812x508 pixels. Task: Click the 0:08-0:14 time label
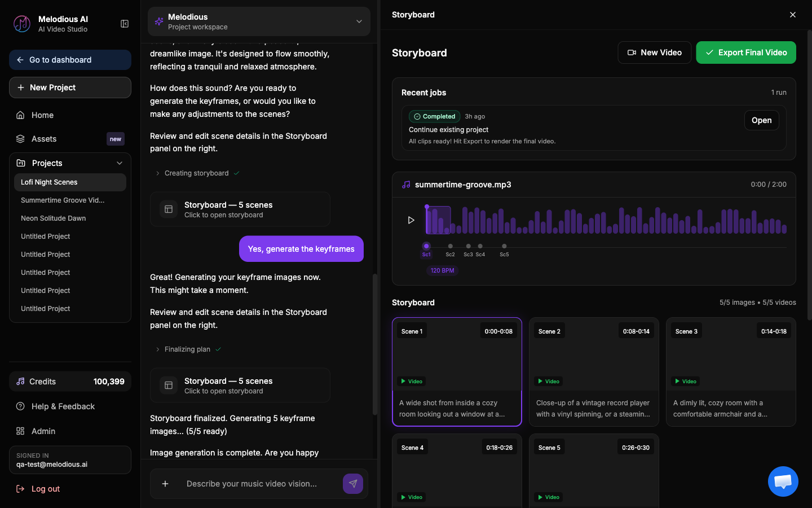636,331
